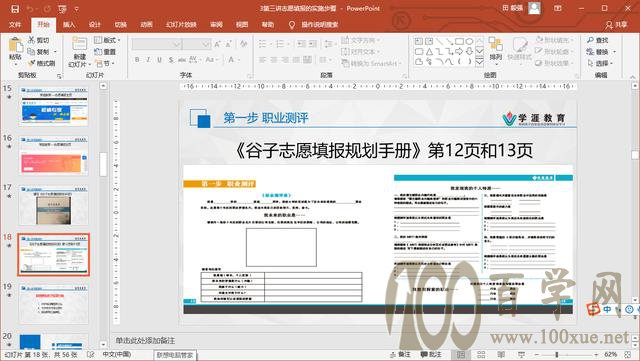
Task: Click the Comments button in status bar
Action: click(x=431, y=354)
